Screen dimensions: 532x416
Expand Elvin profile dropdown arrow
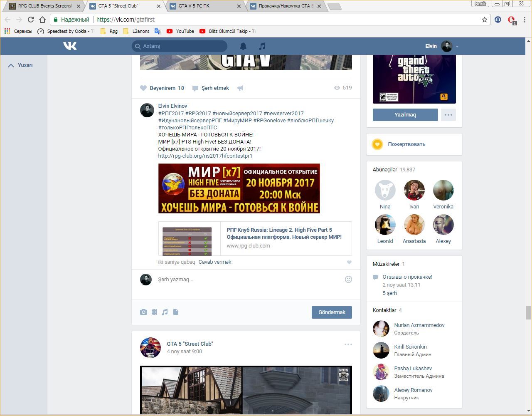457,47
